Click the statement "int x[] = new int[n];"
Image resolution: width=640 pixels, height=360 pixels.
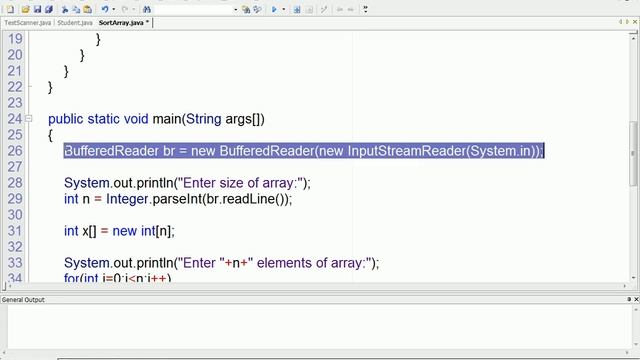click(119, 231)
